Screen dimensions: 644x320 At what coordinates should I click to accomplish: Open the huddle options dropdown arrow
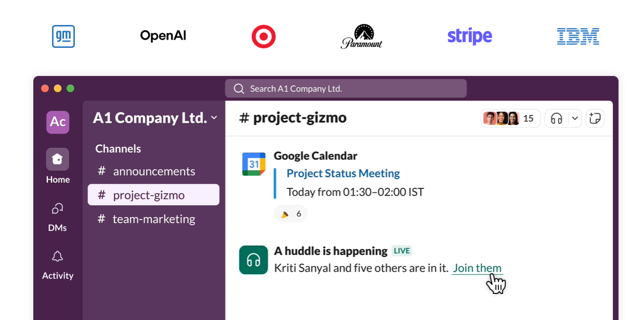pyautogui.click(x=575, y=119)
